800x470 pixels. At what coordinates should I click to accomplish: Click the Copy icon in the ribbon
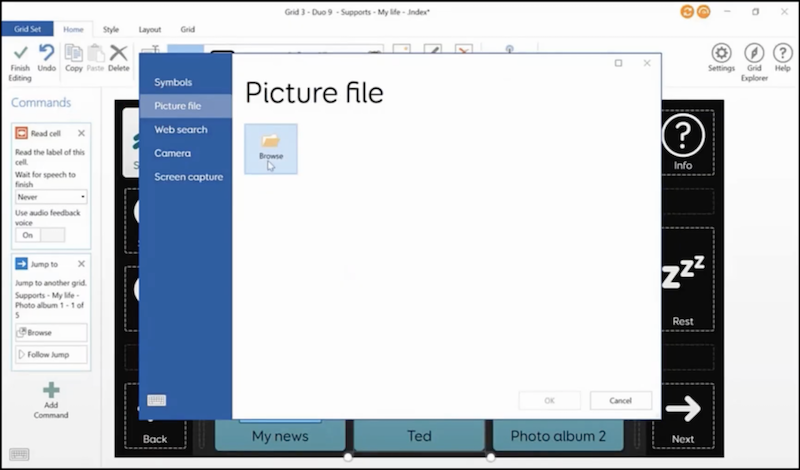[74, 52]
